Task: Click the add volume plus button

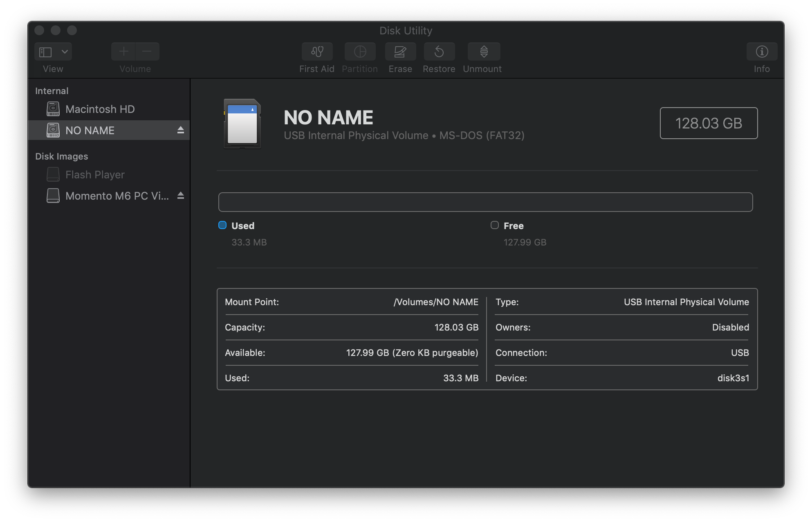Action: pos(123,52)
